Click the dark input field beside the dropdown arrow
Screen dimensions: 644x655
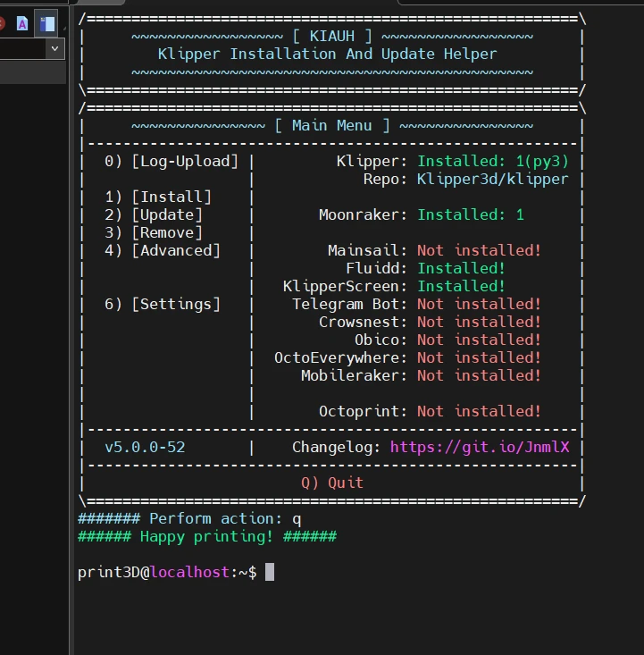22,49
